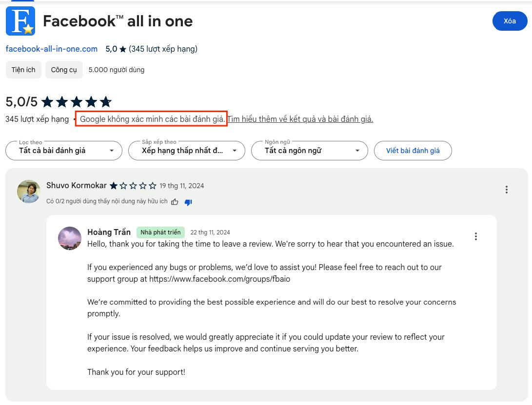Click the one-star rating on Shuvo Kormokar's review

click(x=133, y=186)
